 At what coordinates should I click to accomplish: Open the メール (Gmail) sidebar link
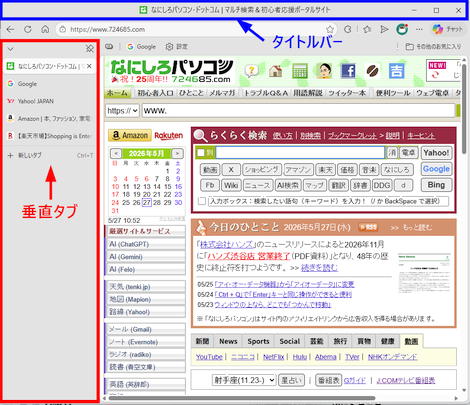pos(145,329)
